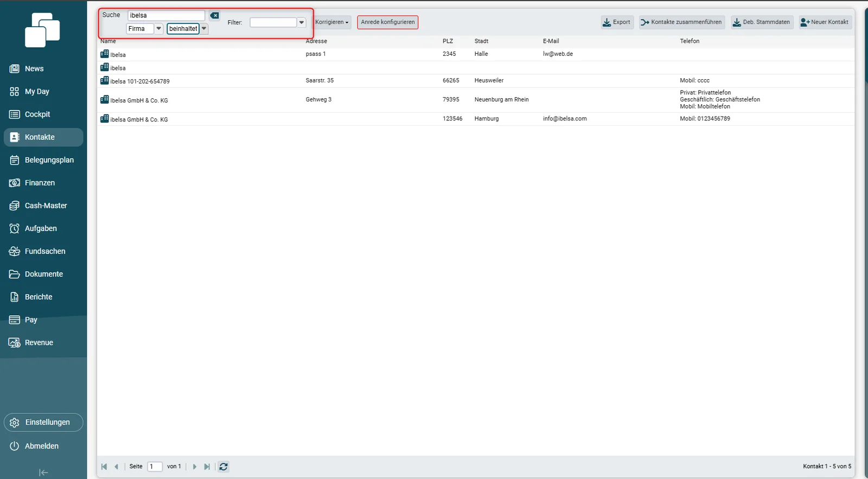This screenshot has width=868, height=479.
Task: Click the E-Mail column header
Action: click(551, 41)
